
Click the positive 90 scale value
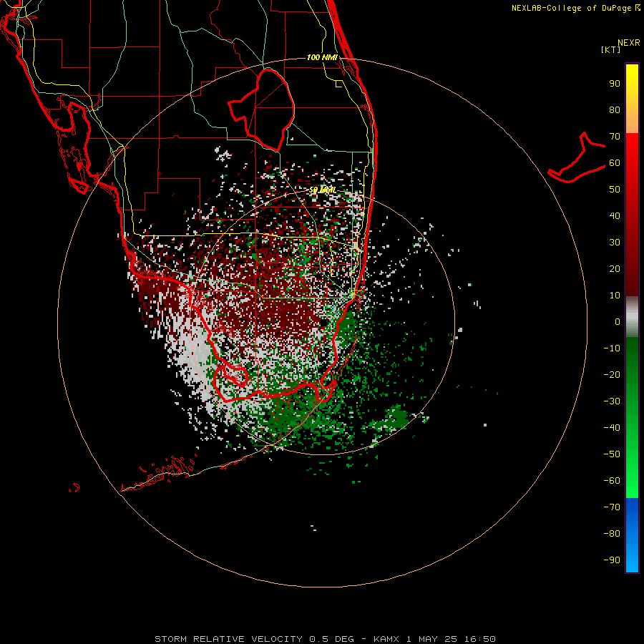tap(615, 84)
